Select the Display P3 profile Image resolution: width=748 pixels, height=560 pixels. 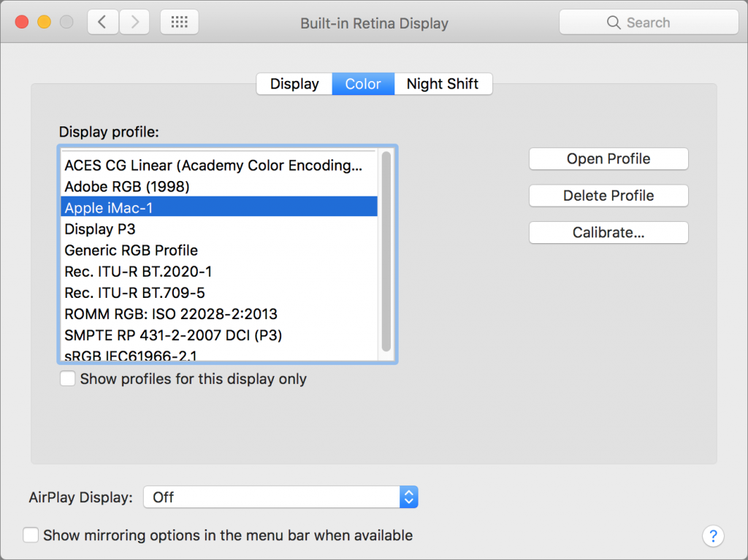click(x=100, y=229)
